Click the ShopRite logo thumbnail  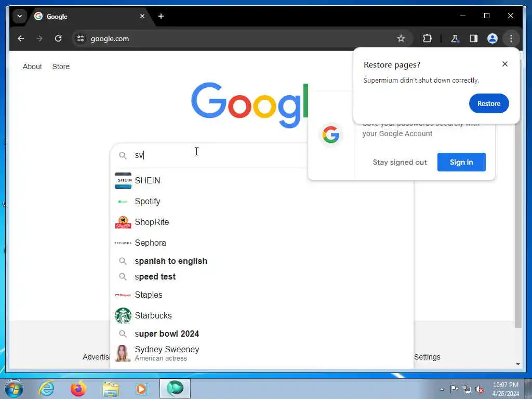tap(123, 222)
